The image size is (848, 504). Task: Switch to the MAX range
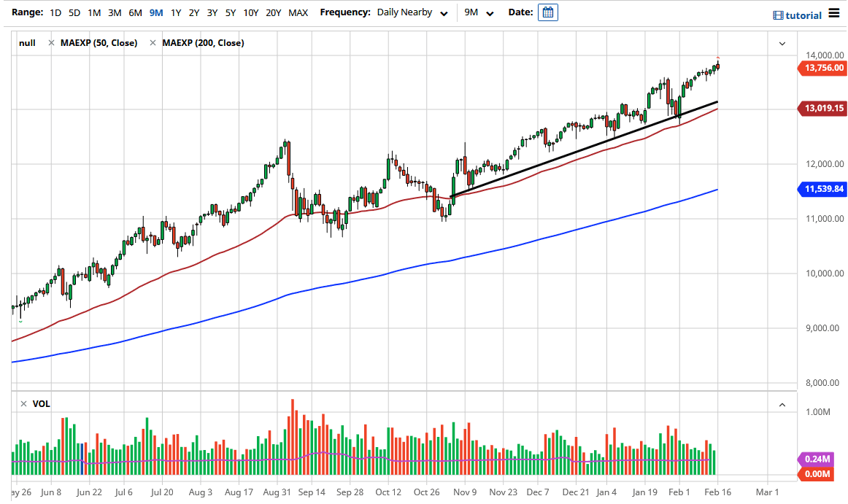coord(298,12)
